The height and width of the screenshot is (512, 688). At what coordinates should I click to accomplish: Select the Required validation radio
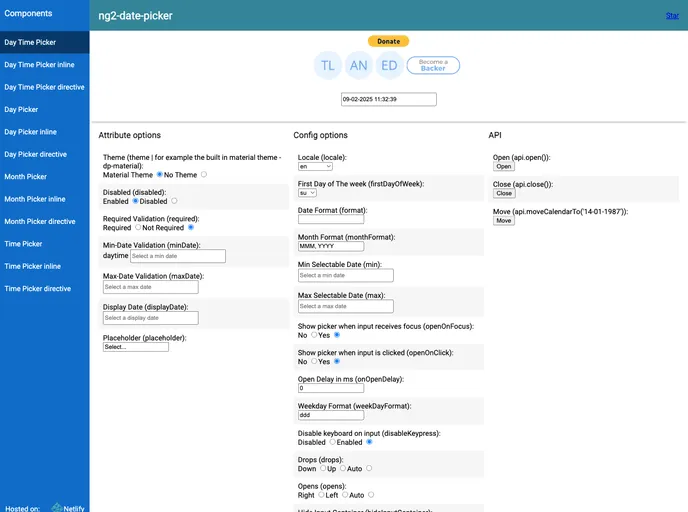[138, 227]
